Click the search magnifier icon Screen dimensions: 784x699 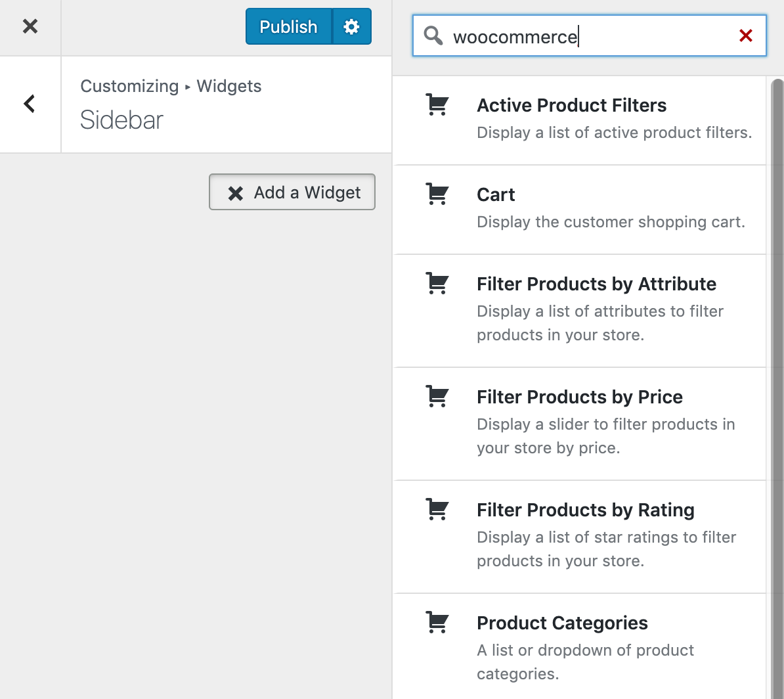(433, 35)
